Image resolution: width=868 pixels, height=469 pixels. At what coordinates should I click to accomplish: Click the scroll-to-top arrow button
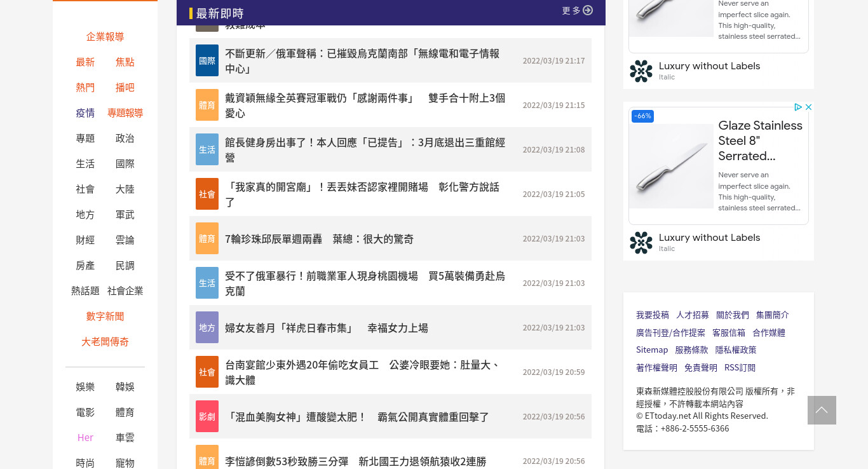822,410
